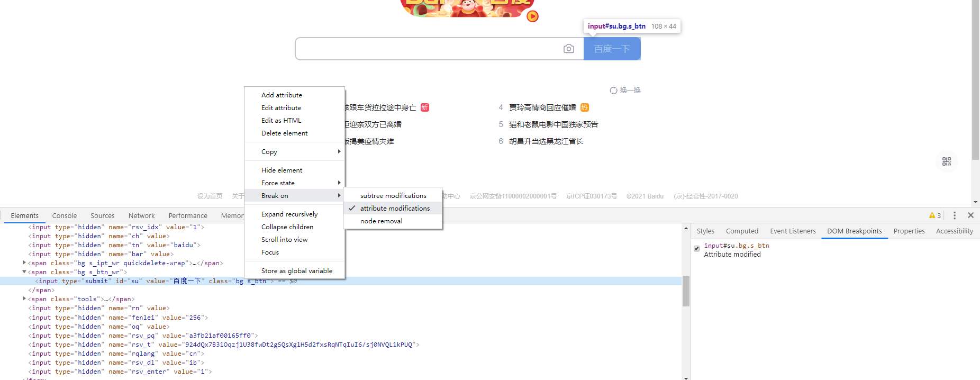The image size is (980, 380).
Task: Click the camera image-search icon
Action: click(x=569, y=49)
